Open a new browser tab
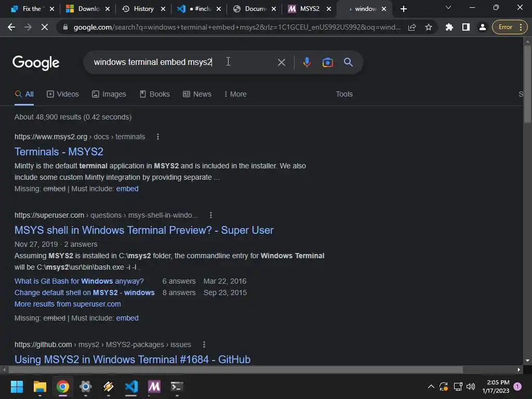Viewport: 532px width, 399px height. tap(403, 9)
